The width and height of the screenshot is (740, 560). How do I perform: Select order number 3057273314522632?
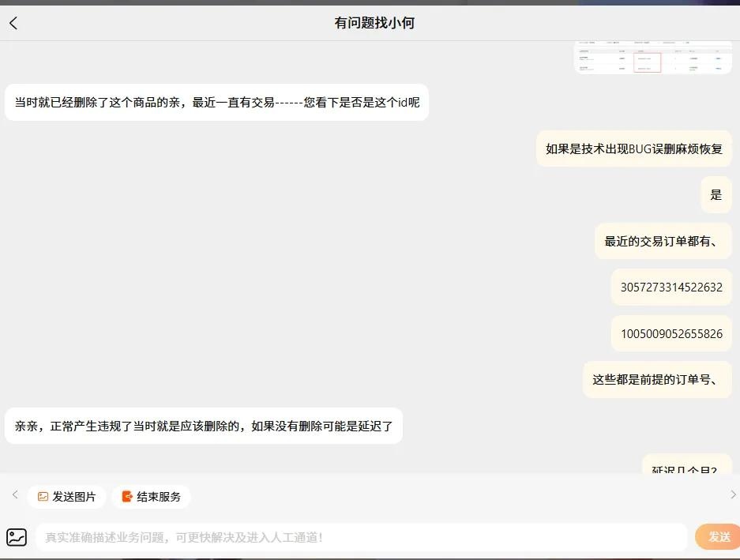click(671, 287)
